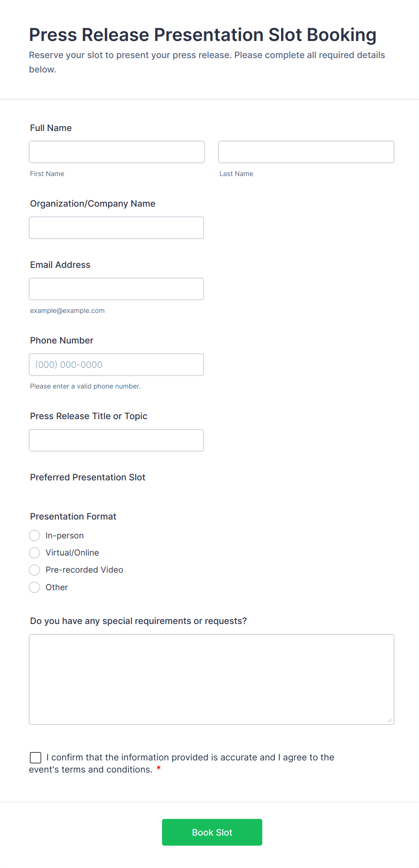Click the text area resize handle
Image resolution: width=419 pixels, height=868 pixels.
pyautogui.click(x=390, y=720)
